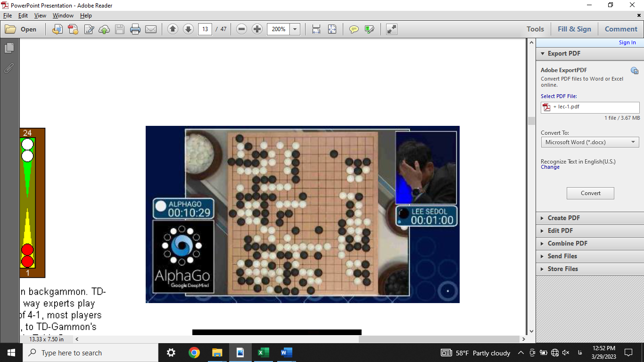Show hidden tray icons chevron
This screenshot has height=362, width=644.
pos(521,353)
